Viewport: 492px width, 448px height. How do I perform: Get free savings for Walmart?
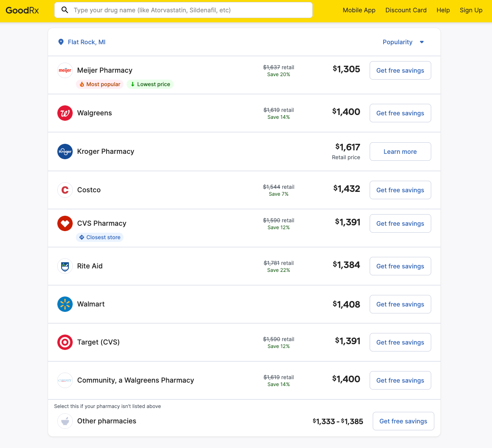[x=400, y=304]
